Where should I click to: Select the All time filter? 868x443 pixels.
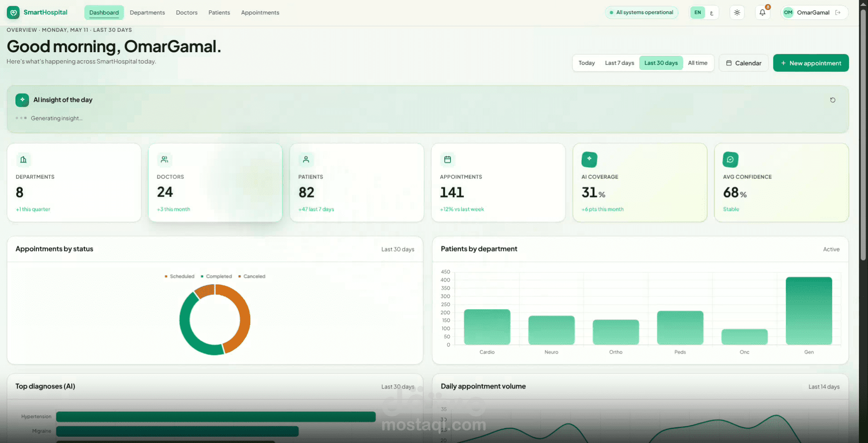click(x=698, y=63)
